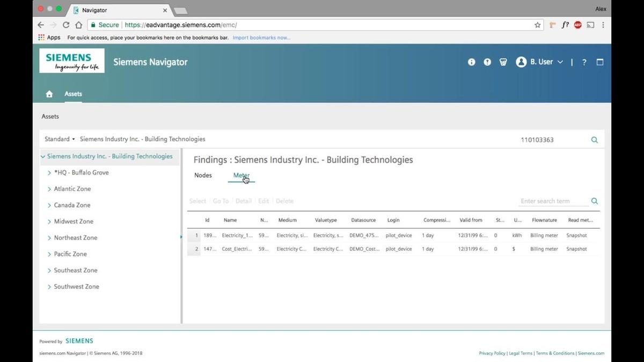Click DEMO_Cost... datasource cell
The width and height of the screenshot is (644, 362).
[364, 249]
